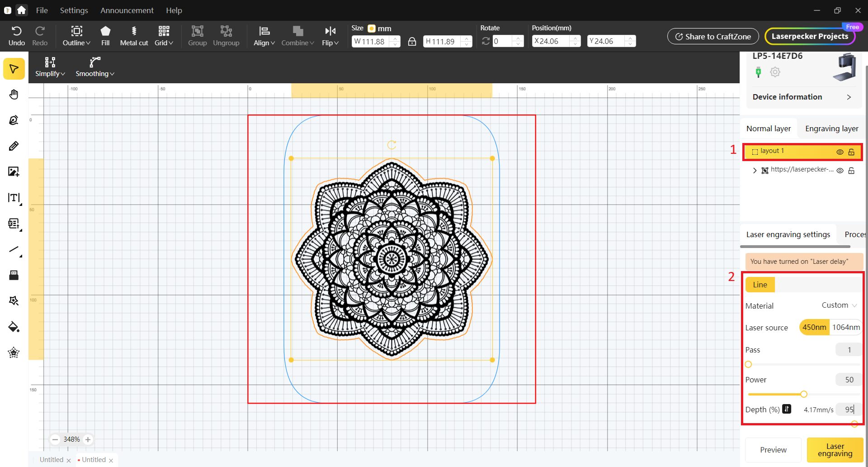Open the Outline dropdown
The width and height of the screenshot is (868, 467).
76,36
